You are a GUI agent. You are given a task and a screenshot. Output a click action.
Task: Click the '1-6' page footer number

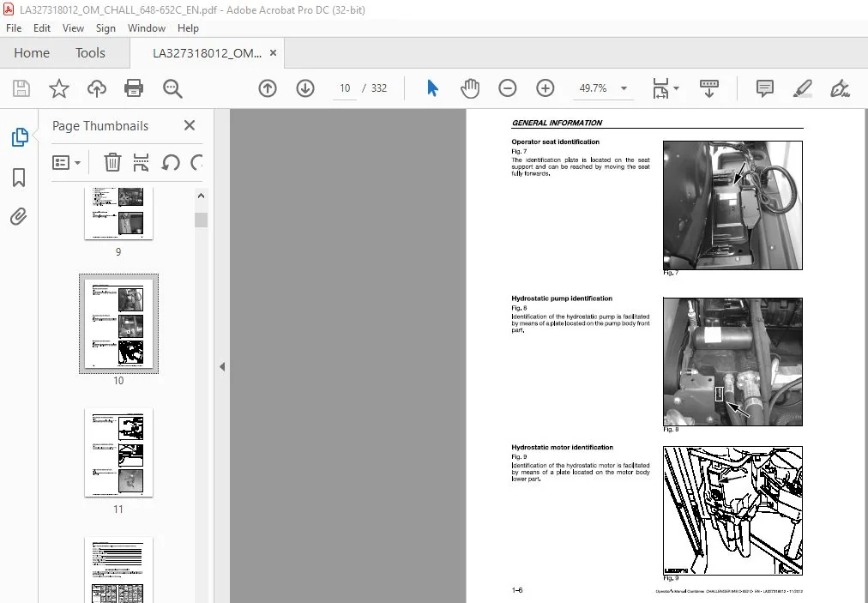click(517, 590)
